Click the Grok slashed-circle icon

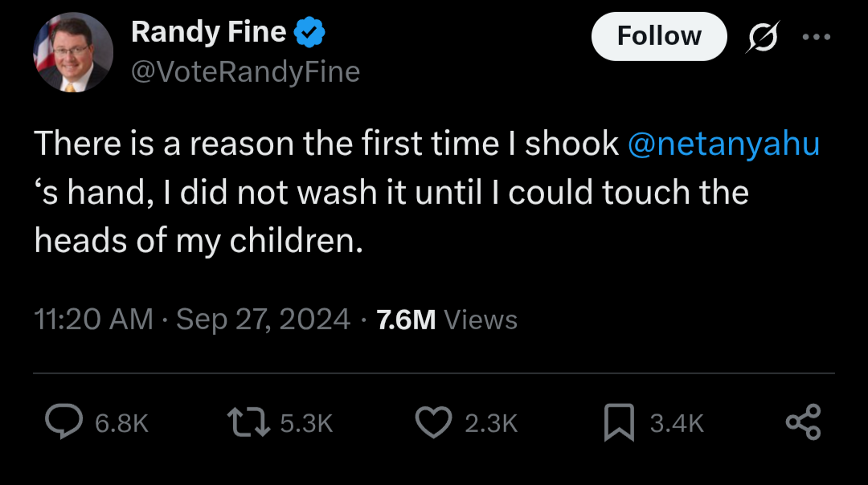[x=763, y=37]
